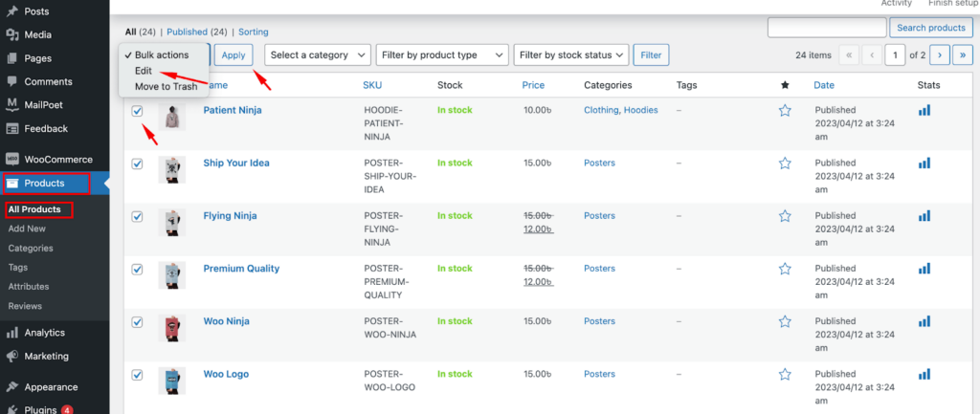
Task: Open the Sorting view link
Action: click(253, 32)
